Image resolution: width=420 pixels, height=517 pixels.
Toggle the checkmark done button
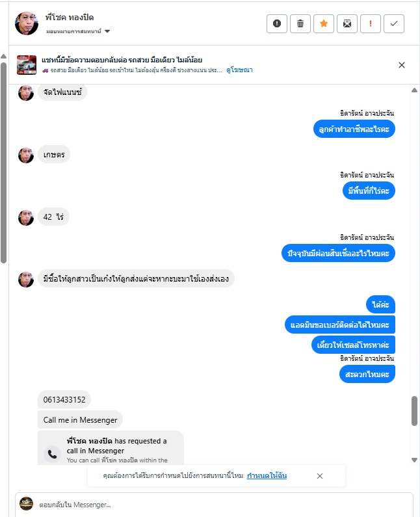(393, 24)
